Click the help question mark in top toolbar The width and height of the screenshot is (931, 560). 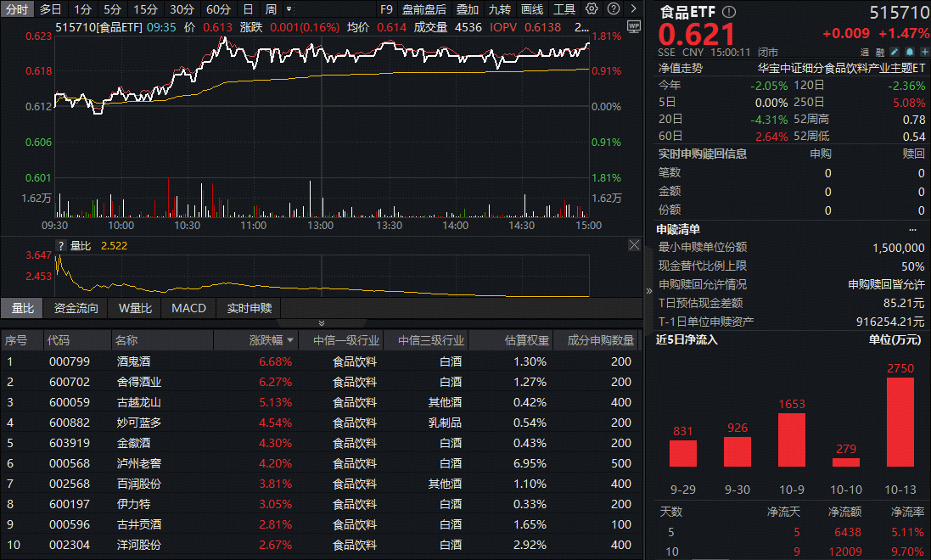point(614,9)
